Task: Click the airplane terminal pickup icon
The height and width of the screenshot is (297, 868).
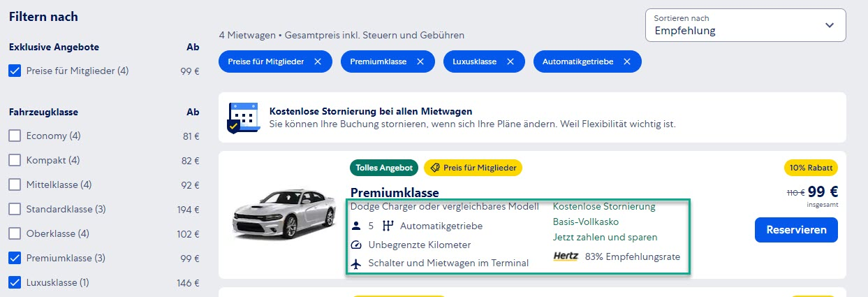Action: point(356,263)
